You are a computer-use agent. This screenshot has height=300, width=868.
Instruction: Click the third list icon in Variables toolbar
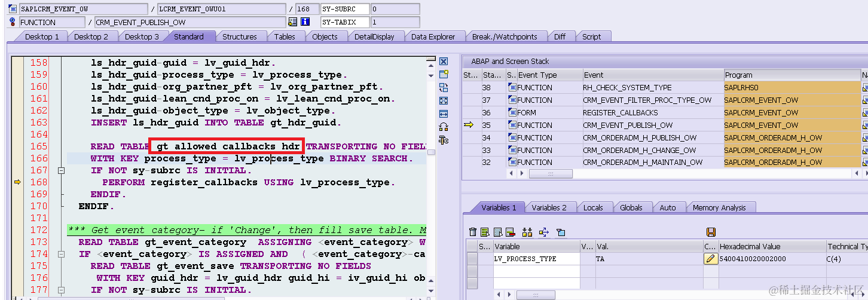pos(497,232)
